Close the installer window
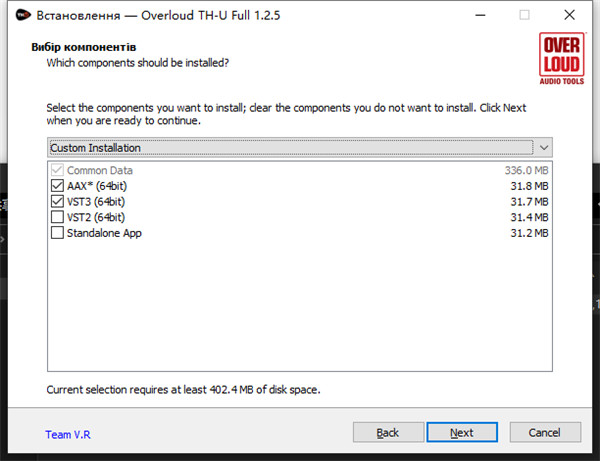Image resolution: width=600 pixels, height=461 pixels. [569, 15]
